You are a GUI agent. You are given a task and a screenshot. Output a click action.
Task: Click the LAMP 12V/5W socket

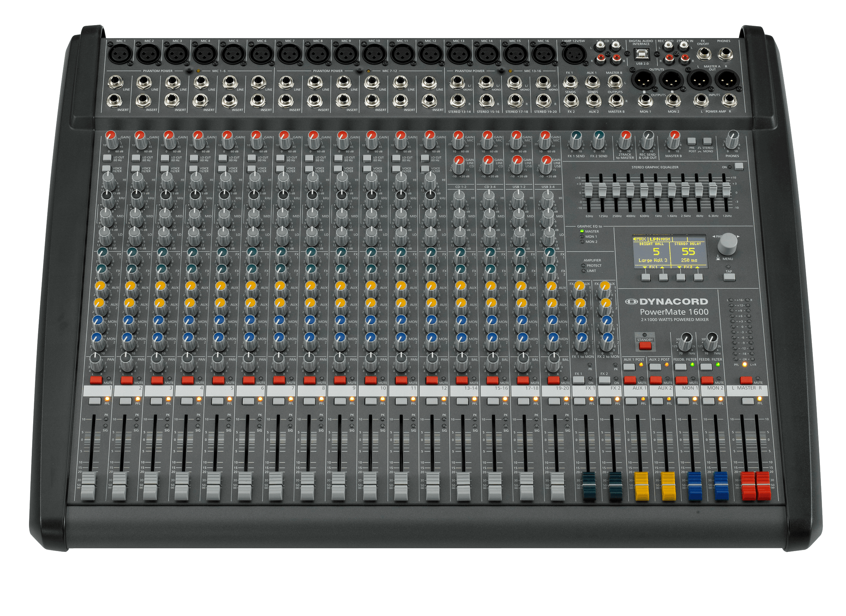(x=574, y=54)
